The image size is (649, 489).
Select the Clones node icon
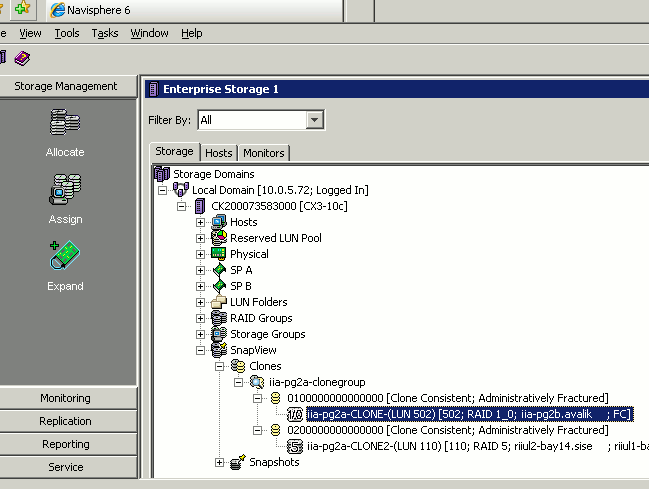(238, 366)
